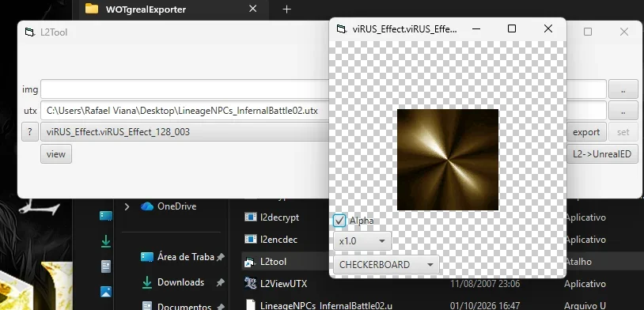Select the L2tool shortcut icon

click(250, 262)
